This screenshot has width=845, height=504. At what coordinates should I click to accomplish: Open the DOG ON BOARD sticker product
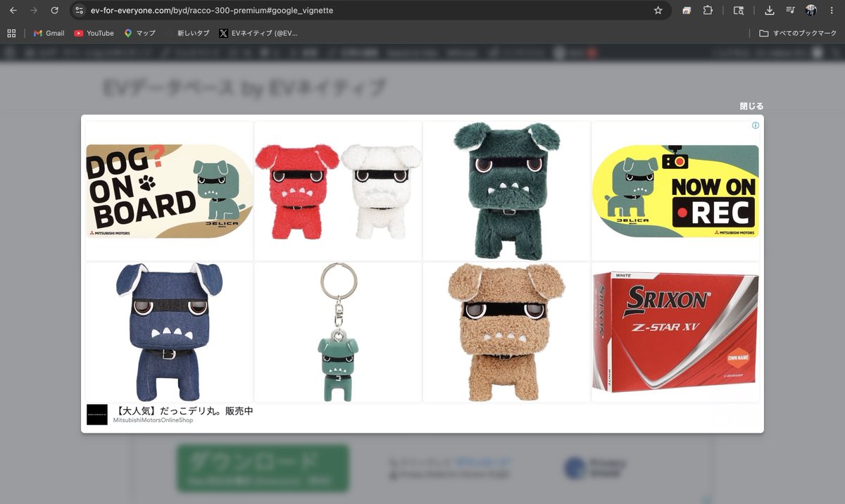tap(169, 191)
